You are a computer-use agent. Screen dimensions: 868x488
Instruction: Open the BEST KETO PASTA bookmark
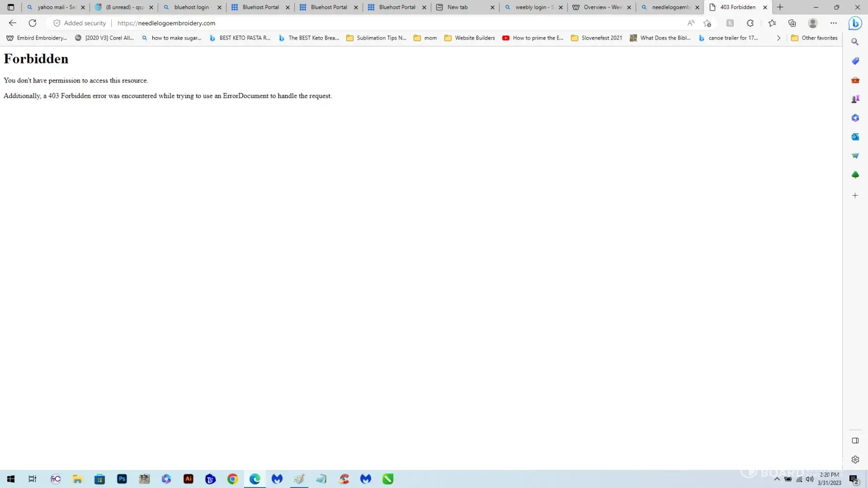coord(240,38)
